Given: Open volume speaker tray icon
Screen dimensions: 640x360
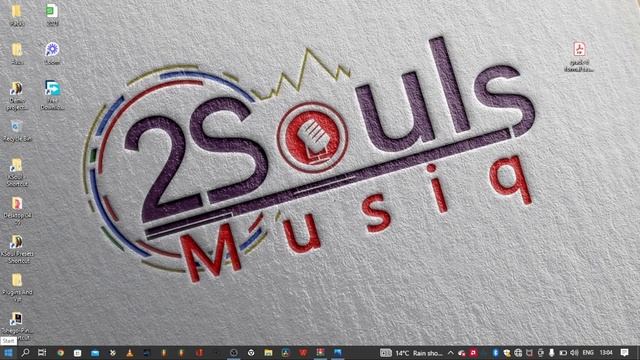Looking at the screenshot, I should pyautogui.click(x=574, y=353).
